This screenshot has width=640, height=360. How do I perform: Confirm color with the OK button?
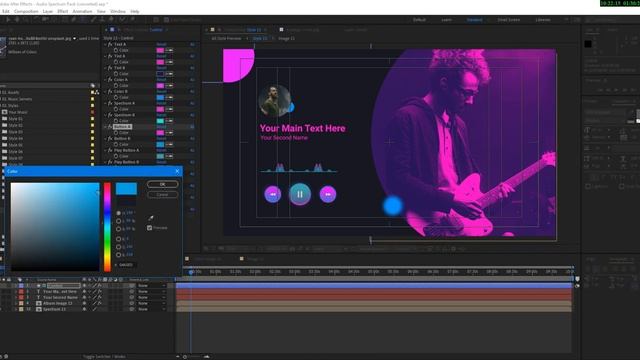click(x=162, y=184)
